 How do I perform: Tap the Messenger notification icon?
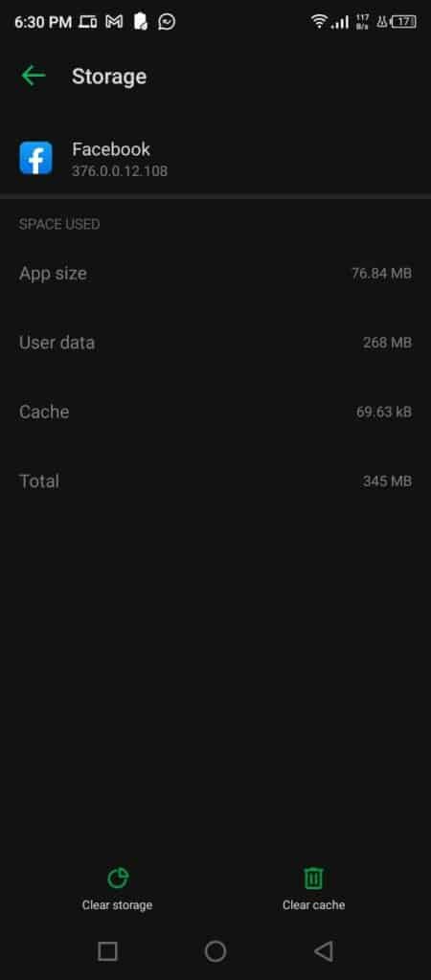tap(167, 22)
